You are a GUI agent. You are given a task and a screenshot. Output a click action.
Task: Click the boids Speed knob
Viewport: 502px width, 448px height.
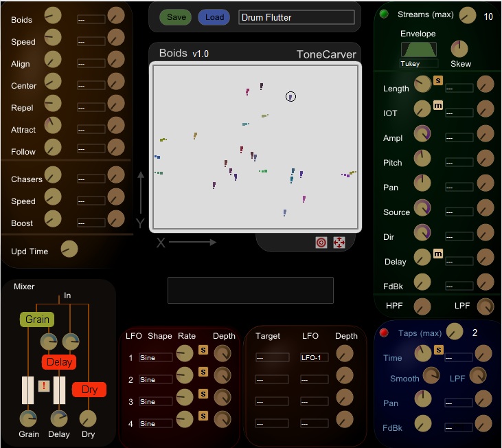pyautogui.click(x=53, y=38)
